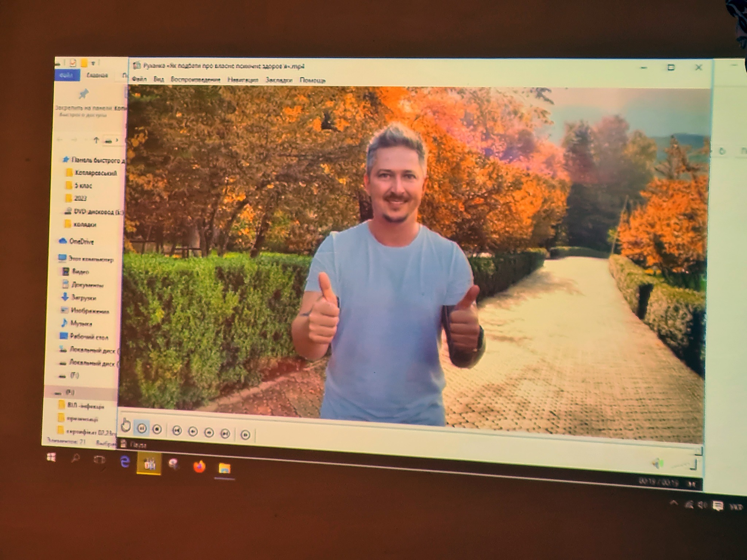Open the Action Center notification icon
The height and width of the screenshot is (560, 747).
(718, 506)
